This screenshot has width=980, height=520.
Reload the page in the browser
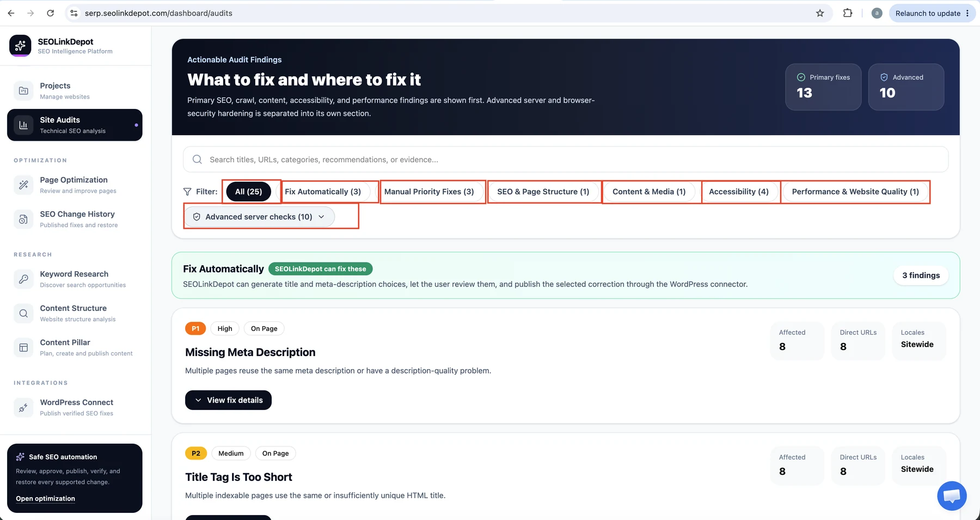tap(50, 13)
